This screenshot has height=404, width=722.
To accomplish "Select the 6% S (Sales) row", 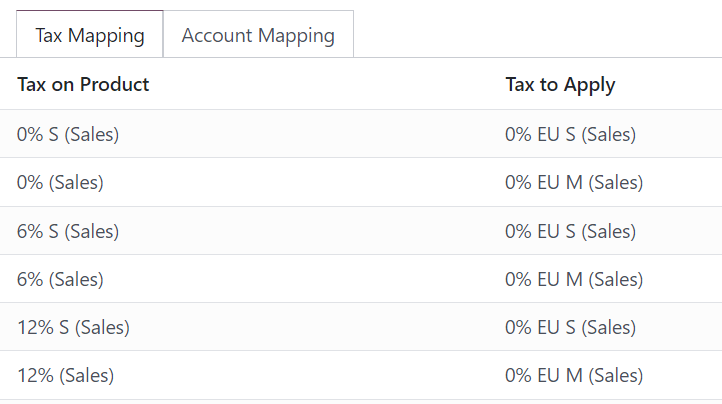I will point(68,231).
